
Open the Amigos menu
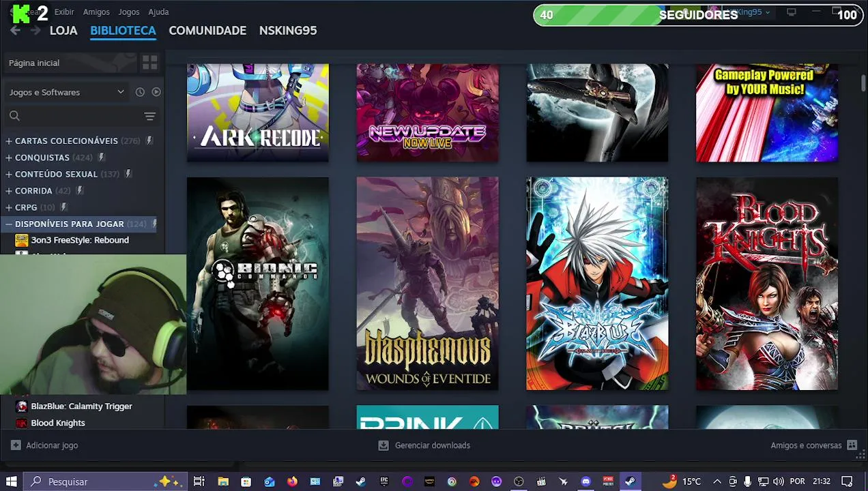pyautogui.click(x=96, y=12)
